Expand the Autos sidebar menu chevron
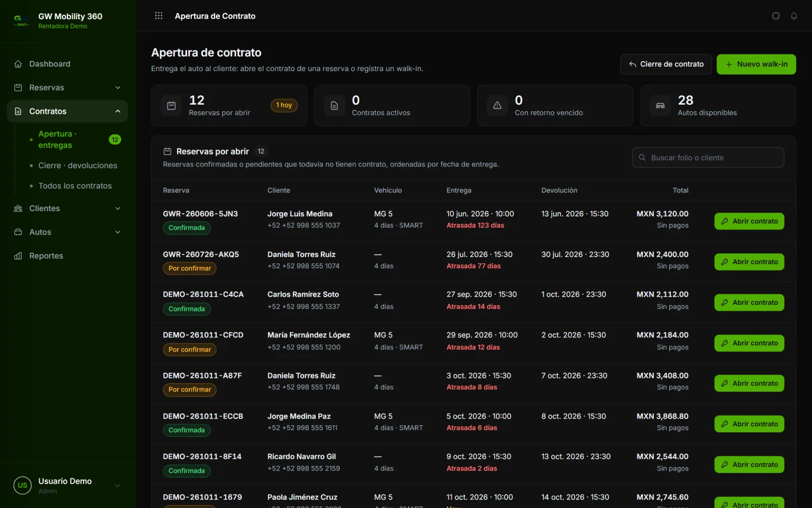Viewport: 812px width, 508px height. pos(118,232)
